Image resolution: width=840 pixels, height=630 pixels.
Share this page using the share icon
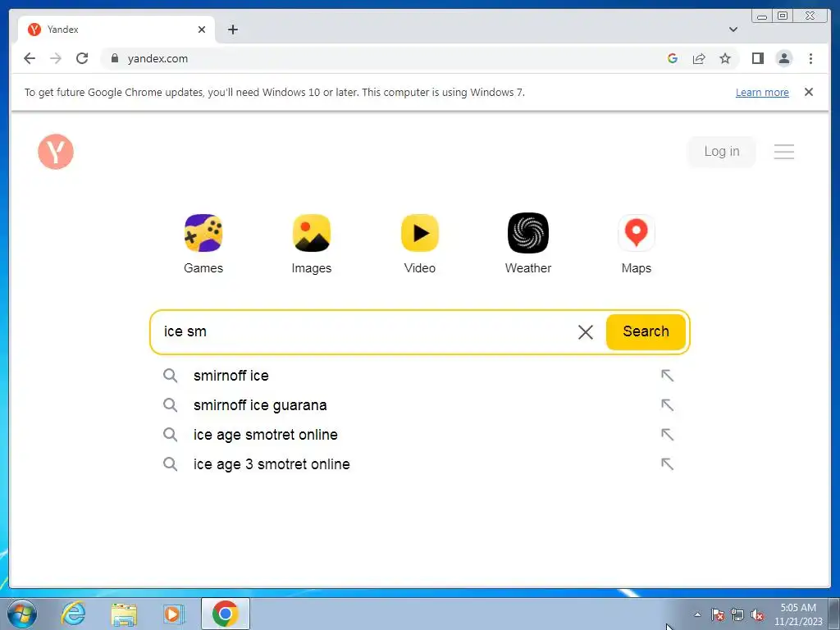click(699, 58)
